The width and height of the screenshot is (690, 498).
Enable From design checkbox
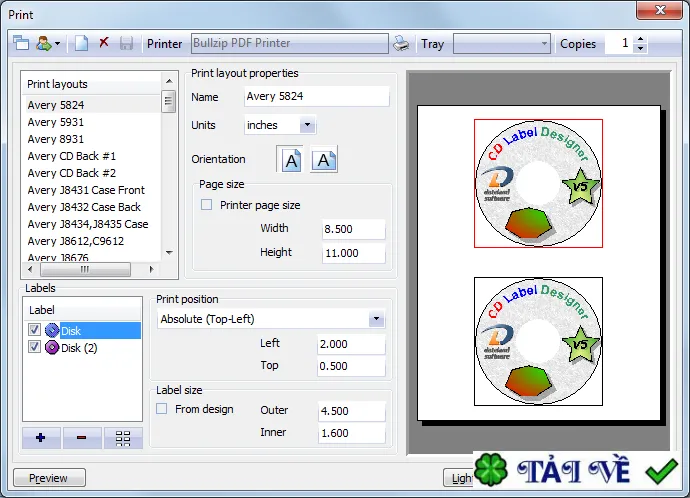coord(161,409)
